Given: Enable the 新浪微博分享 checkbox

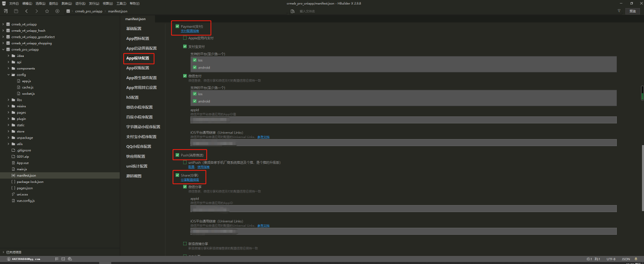Looking at the screenshot, I should click(185, 243).
